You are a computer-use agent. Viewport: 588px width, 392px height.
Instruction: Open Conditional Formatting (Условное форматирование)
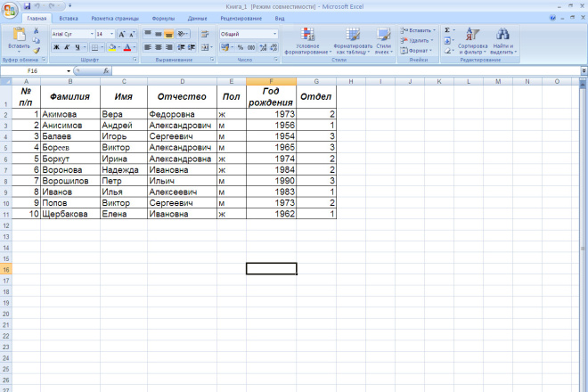(307, 41)
